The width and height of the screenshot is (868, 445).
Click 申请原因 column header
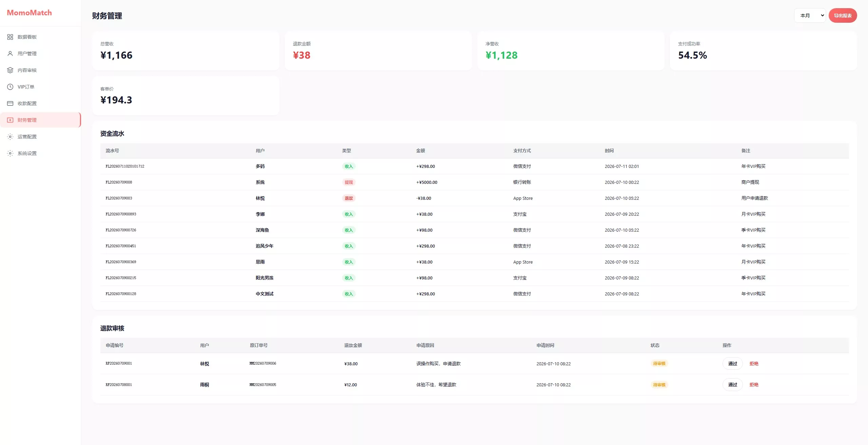coord(425,345)
